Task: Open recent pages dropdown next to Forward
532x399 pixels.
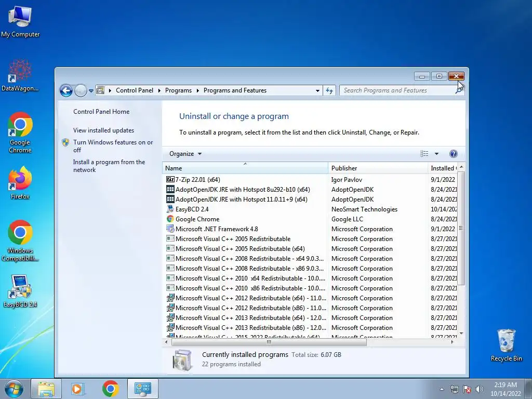Action: tap(91, 90)
